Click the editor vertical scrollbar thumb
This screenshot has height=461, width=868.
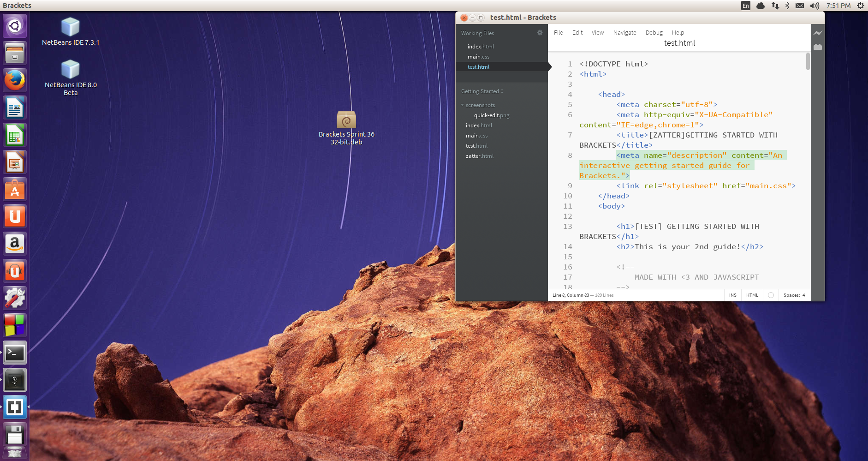[x=808, y=61]
